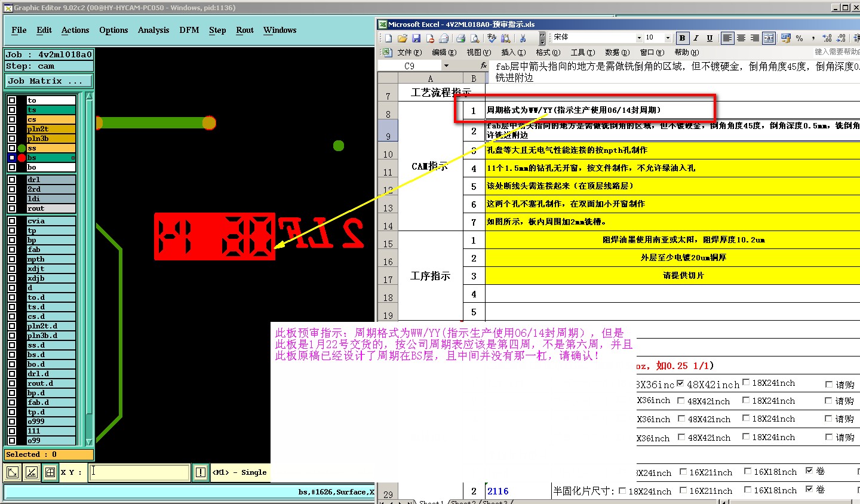Toggle visibility checkbox of layer 'bs'

[12, 158]
